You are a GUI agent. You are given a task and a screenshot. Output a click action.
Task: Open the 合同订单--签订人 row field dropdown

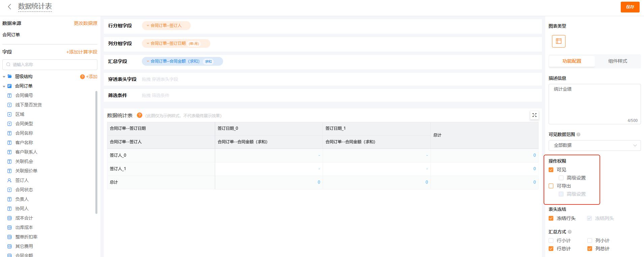click(x=148, y=26)
